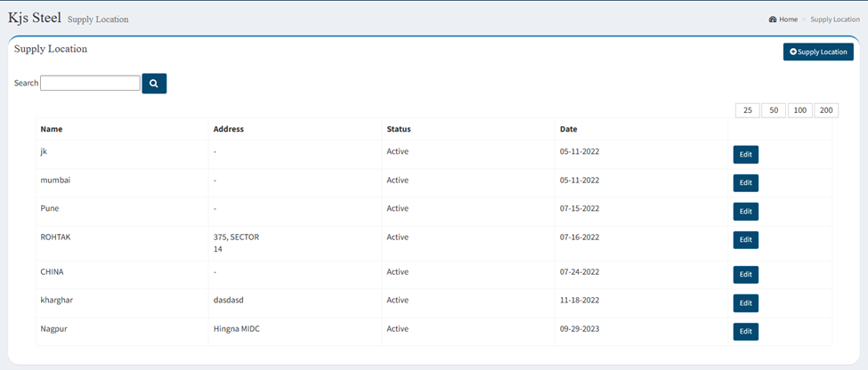The width and height of the screenshot is (868, 370).
Task: Edit the Nagpur location row
Action: [x=746, y=332]
